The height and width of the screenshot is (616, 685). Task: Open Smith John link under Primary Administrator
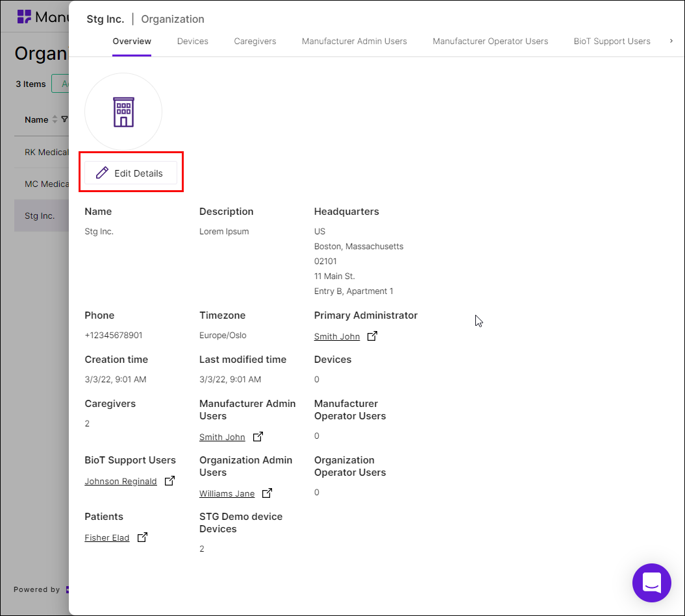click(337, 336)
